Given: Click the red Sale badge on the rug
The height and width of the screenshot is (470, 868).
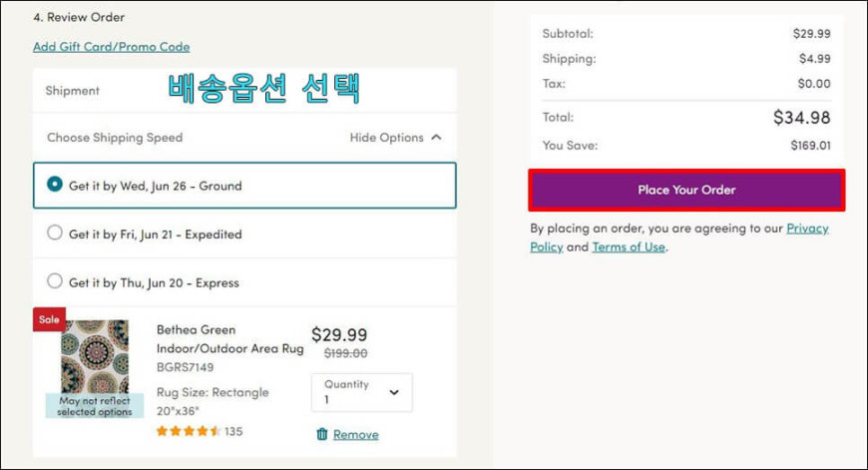Looking at the screenshot, I should [49, 319].
